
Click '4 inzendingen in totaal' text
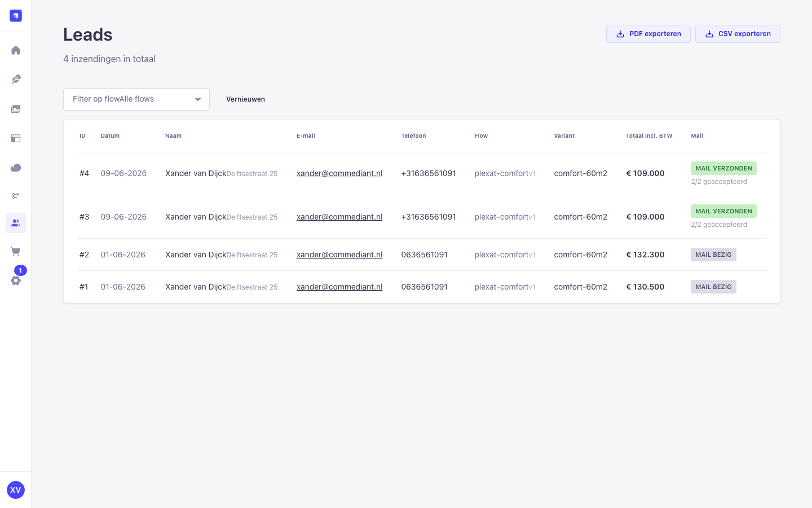[x=109, y=59]
